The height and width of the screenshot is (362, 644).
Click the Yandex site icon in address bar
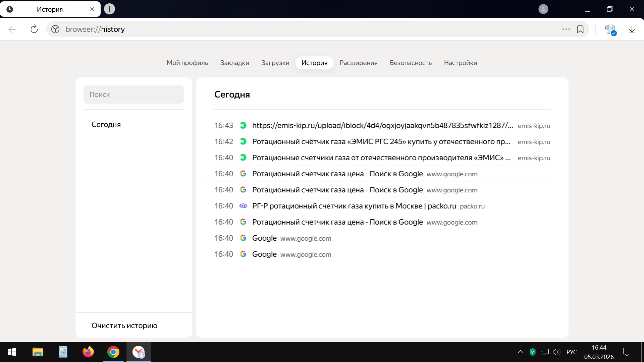[x=55, y=29]
